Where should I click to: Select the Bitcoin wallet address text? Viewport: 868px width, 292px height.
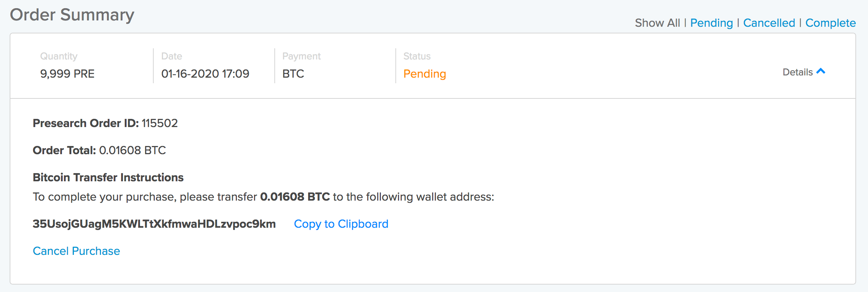point(154,224)
